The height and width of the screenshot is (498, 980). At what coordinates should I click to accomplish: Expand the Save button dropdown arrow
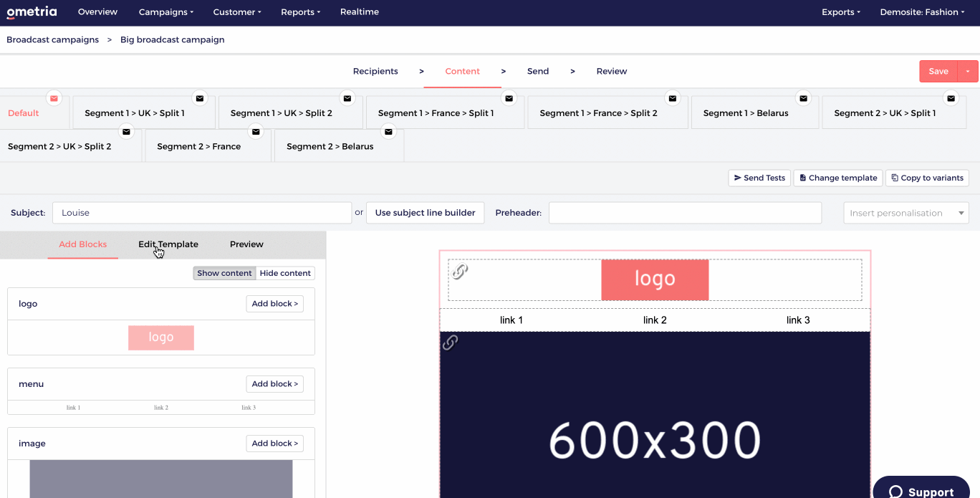coord(968,71)
